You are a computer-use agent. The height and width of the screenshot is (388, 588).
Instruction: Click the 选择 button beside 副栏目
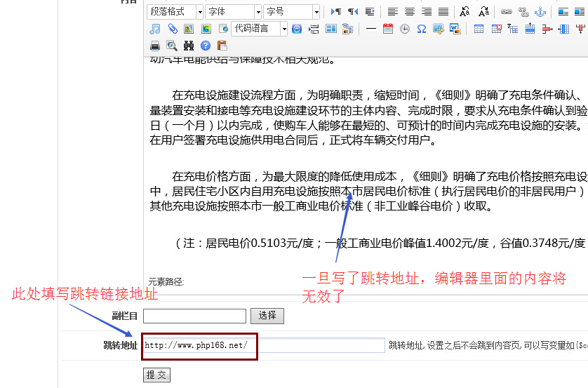[x=267, y=316]
